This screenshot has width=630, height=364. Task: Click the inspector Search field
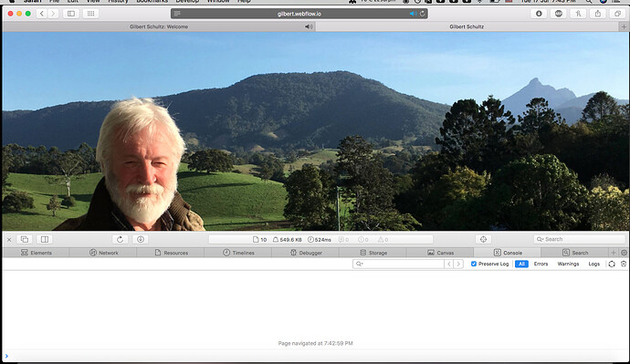[x=580, y=240]
